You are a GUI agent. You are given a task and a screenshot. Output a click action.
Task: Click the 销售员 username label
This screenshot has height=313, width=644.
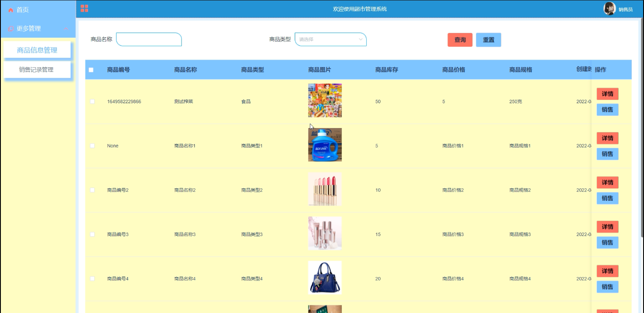626,9
